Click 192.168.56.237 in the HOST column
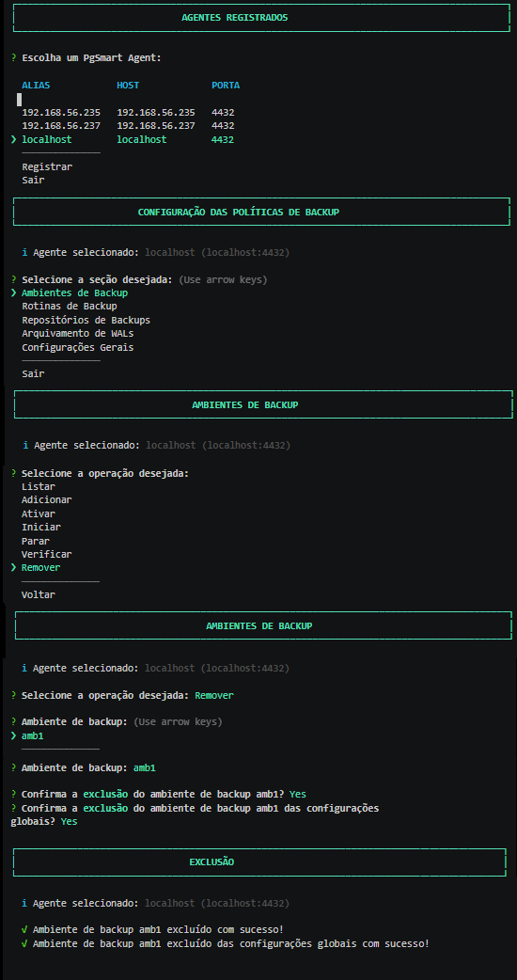This screenshot has height=980, width=517. (156, 126)
